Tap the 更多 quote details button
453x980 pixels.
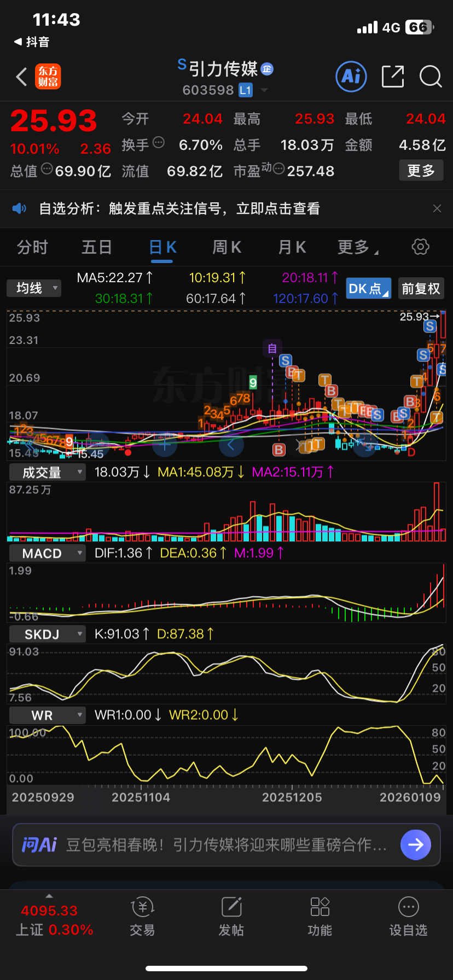click(421, 171)
